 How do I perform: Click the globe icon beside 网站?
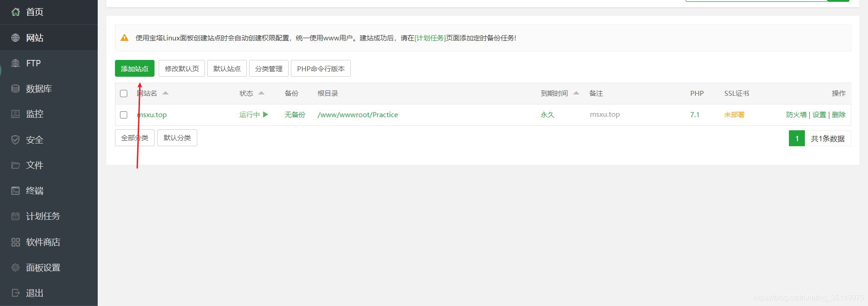click(15, 38)
